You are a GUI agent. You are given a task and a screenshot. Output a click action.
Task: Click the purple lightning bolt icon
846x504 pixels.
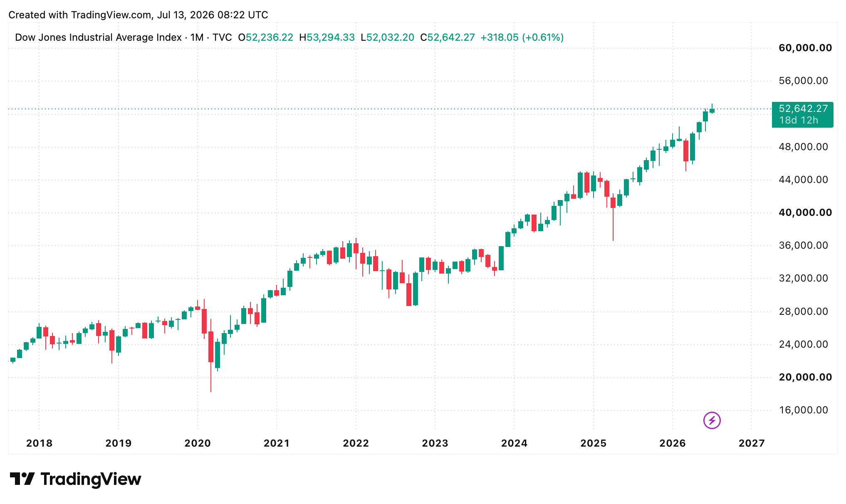712,420
